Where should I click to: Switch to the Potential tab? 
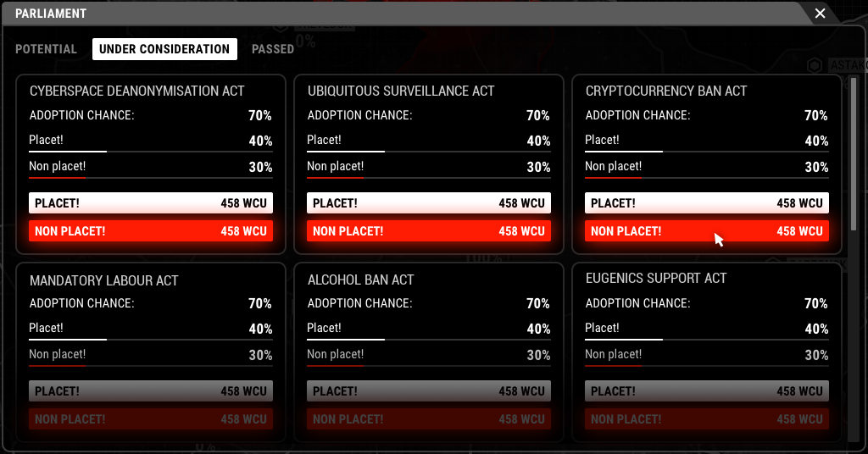pos(46,49)
